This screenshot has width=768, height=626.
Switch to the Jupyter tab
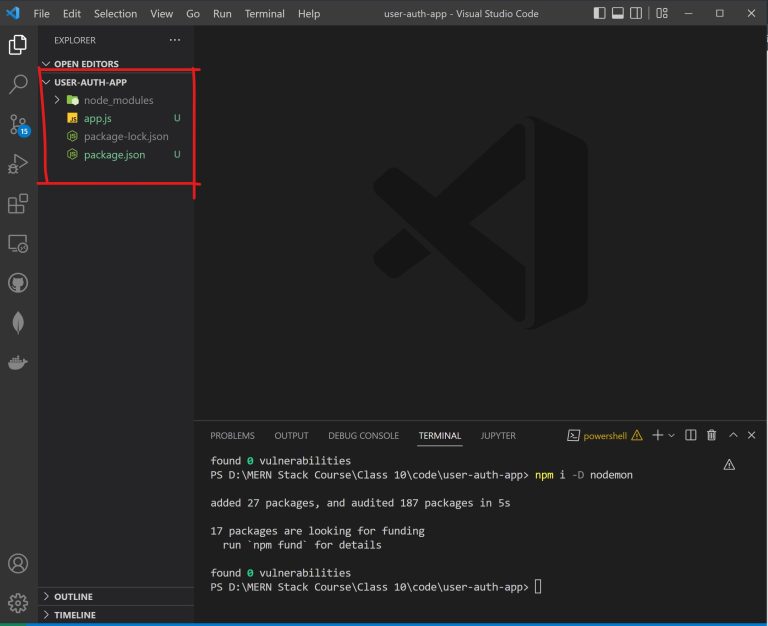pos(498,435)
